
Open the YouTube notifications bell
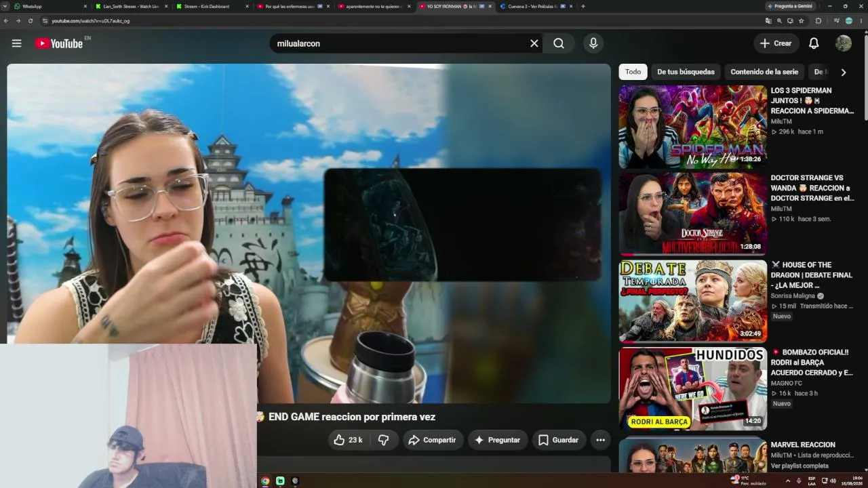tap(814, 43)
